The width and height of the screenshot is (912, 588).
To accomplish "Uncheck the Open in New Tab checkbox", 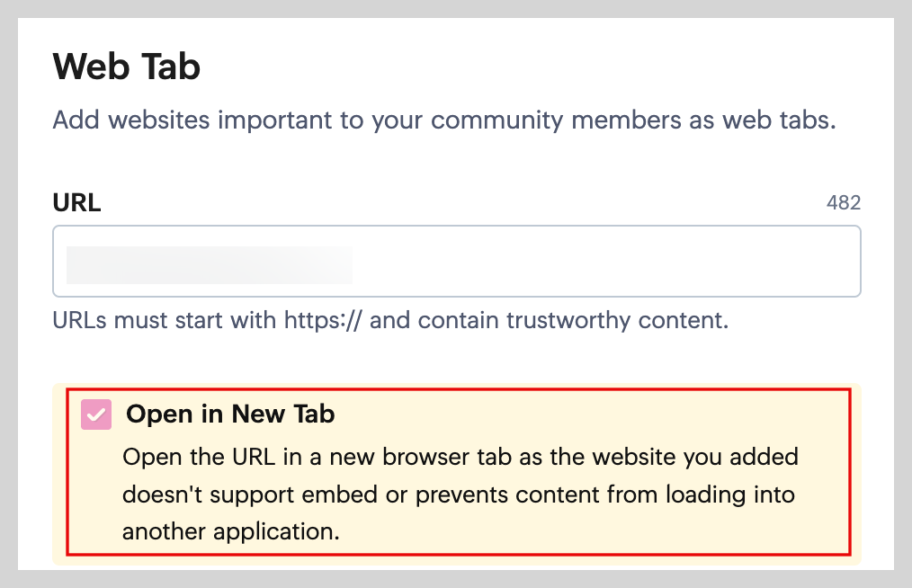I will pos(96,414).
